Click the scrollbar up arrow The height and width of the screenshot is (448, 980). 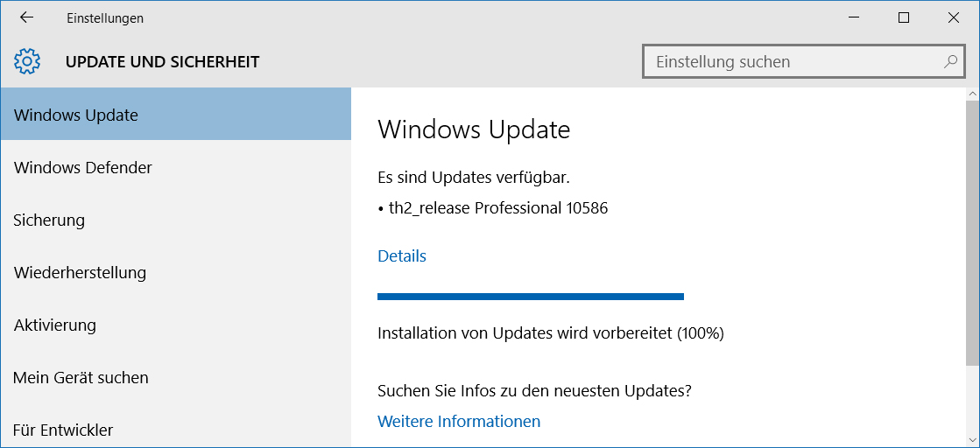pos(972,94)
